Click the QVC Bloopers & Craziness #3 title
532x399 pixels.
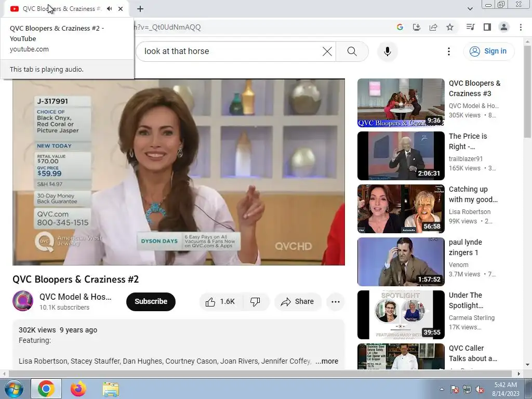[474, 88]
